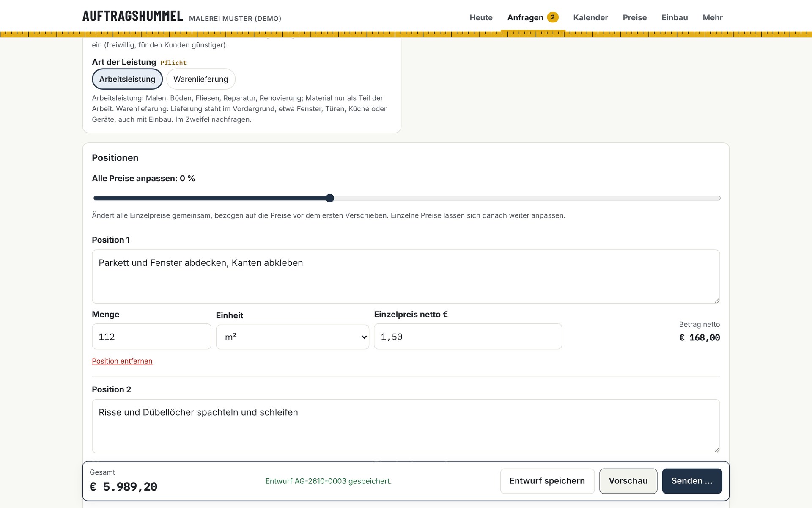Select the Arbeitsleistung option
812x508 pixels.
[x=127, y=79]
